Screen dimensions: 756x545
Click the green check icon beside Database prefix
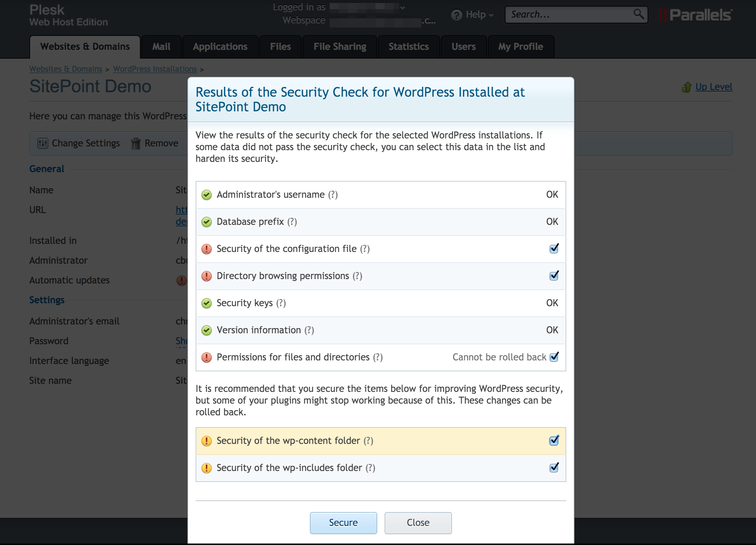point(207,222)
